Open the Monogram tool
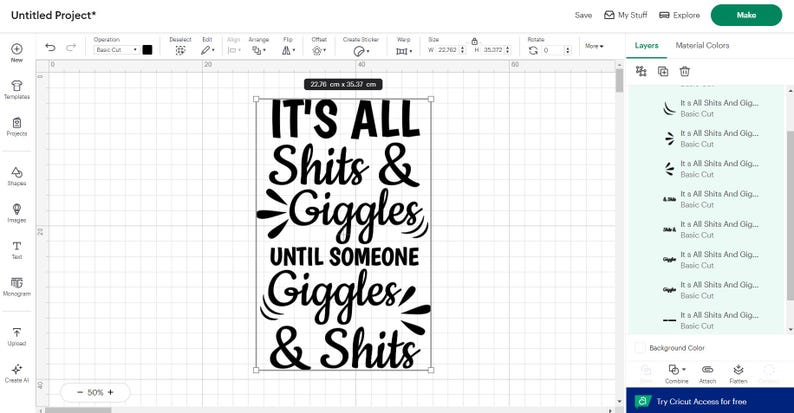This screenshot has width=794, height=413. coord(17,286)
